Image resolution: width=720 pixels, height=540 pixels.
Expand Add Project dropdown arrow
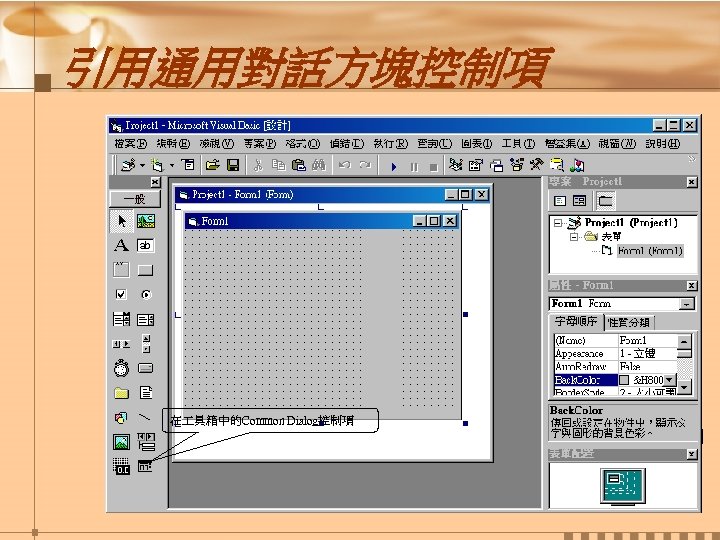tap(142, 165)
